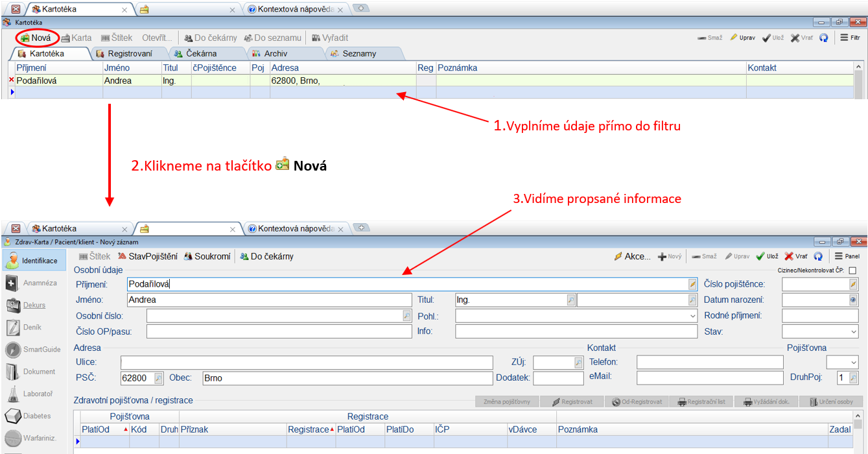Click StavPojištění toolbar icon

tap(147, 256)
